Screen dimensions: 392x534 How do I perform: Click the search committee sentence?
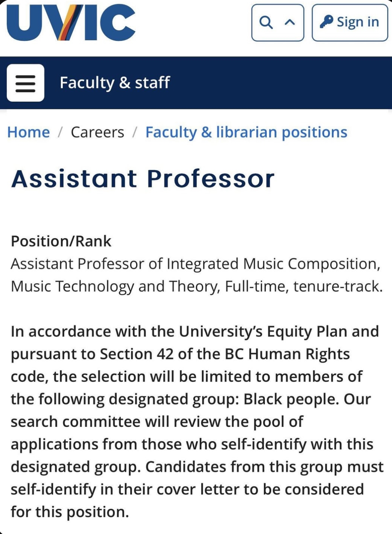[157, 422]
